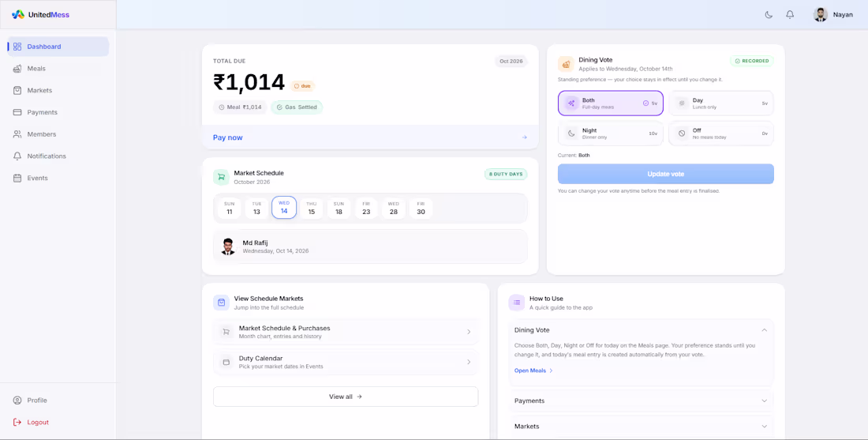Image resolution: width=868 pixels, height=440 pixels.
Task: Select the Both full-day meals option
Action: pyautogui.click(x=611, y=103)
